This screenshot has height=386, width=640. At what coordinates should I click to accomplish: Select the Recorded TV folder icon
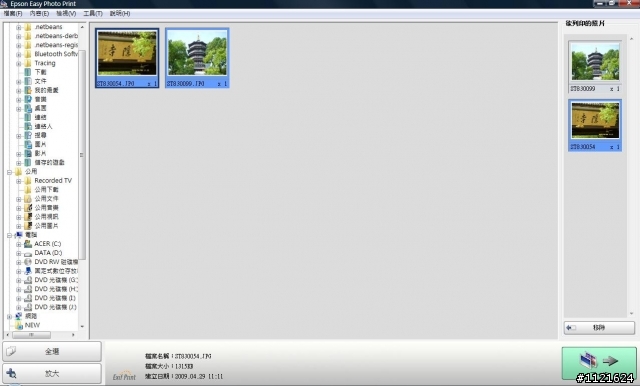click(28, 180)
